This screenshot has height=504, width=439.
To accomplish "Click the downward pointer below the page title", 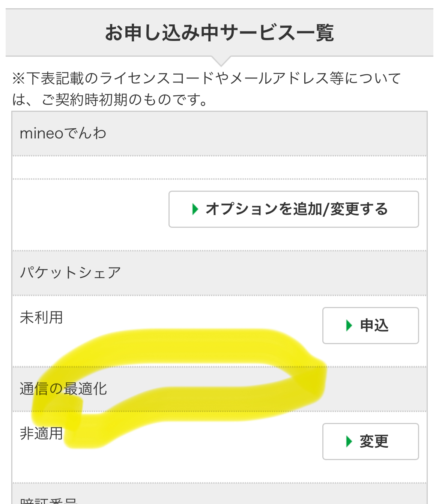I will click(x=221, y=61).
